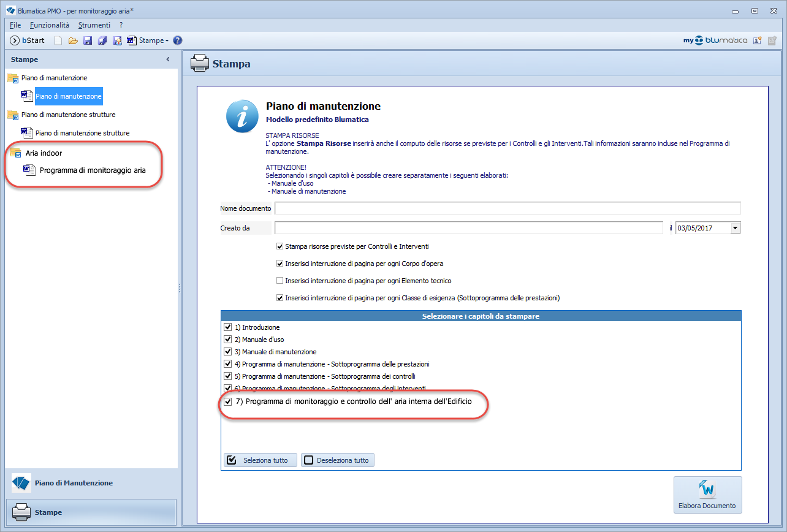Image resolution: width=787 pixels, height=532 pixels.
Task: Open the ? help menu
Action: (x=121, y=25)
